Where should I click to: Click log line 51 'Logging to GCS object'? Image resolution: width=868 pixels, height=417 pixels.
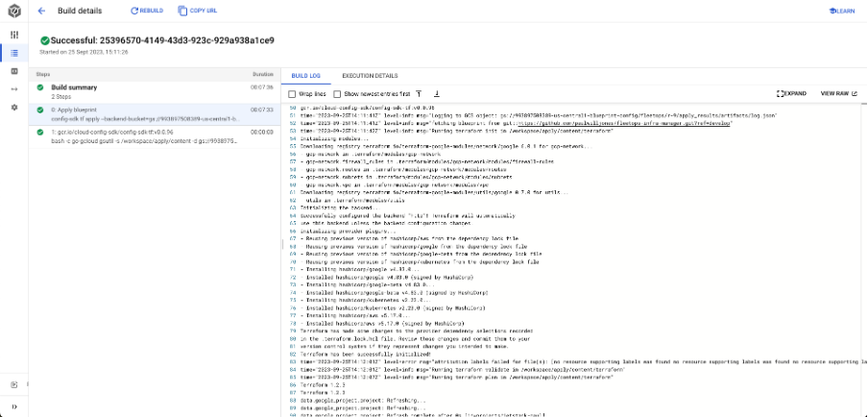(x=539, y=115)
